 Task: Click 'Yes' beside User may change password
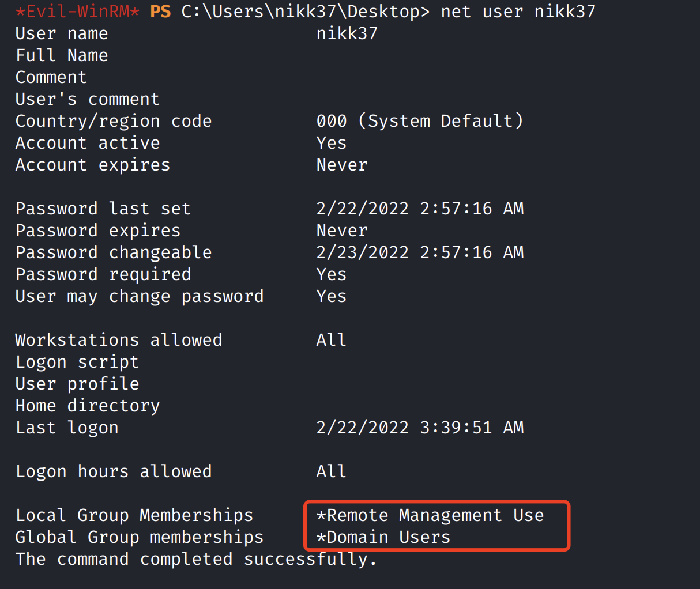point(331,296)
